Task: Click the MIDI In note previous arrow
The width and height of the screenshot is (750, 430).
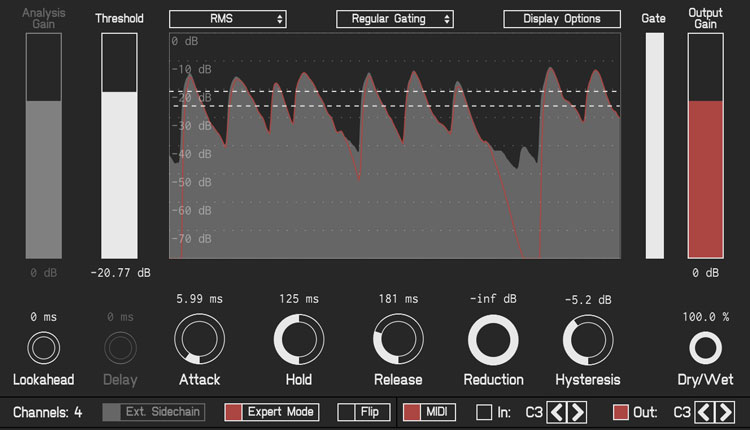Action: [x=557, y=412]
